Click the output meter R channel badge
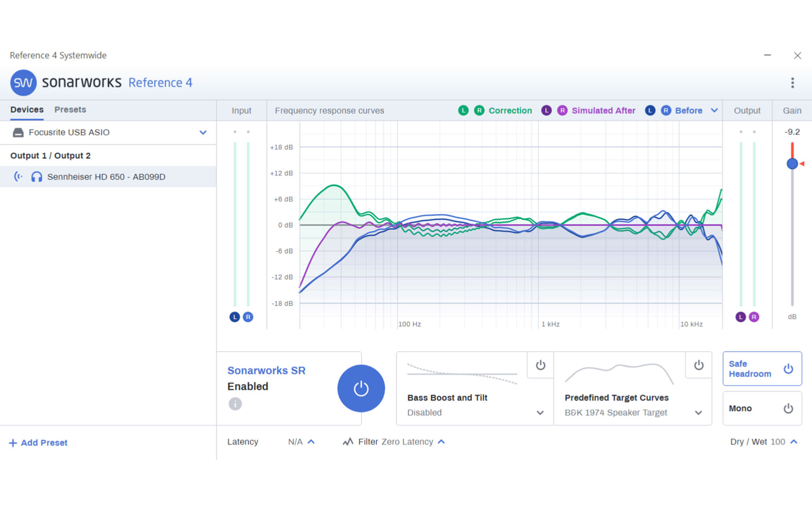The image size is (812, 511). 754,317
